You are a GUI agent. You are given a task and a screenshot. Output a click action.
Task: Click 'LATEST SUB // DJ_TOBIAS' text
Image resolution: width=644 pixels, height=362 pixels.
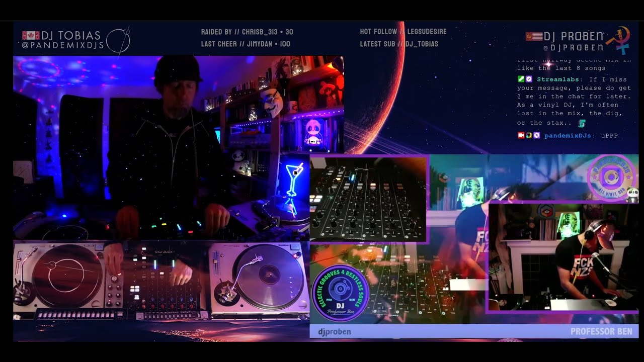pos(399,44)
